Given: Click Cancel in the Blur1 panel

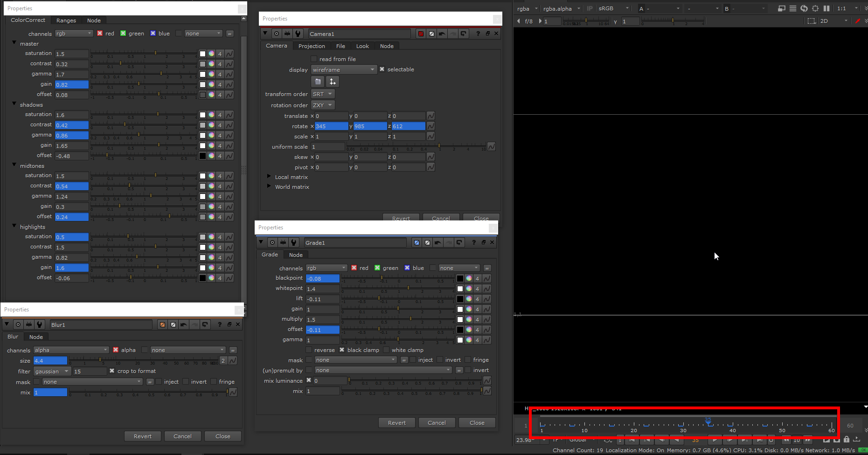Looking at the screenshot, I should click(182, 436).
